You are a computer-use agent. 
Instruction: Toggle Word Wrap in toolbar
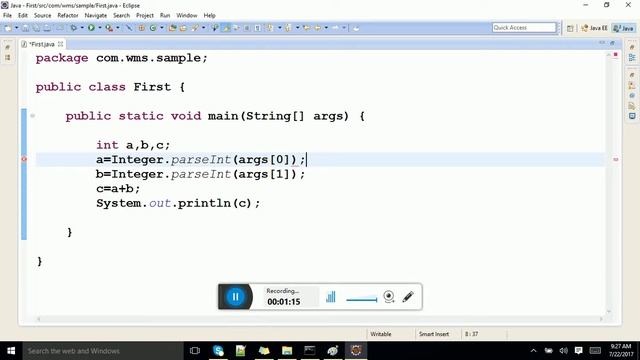(236, 28)
